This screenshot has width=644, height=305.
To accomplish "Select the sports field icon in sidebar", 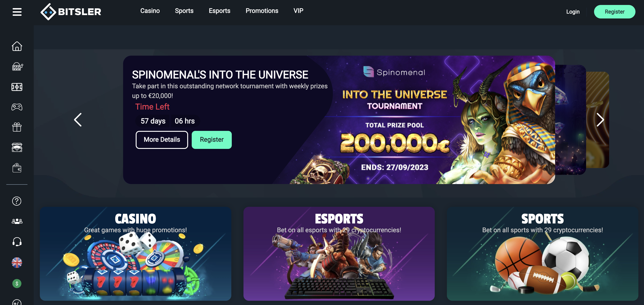I will tap(17, 87).
